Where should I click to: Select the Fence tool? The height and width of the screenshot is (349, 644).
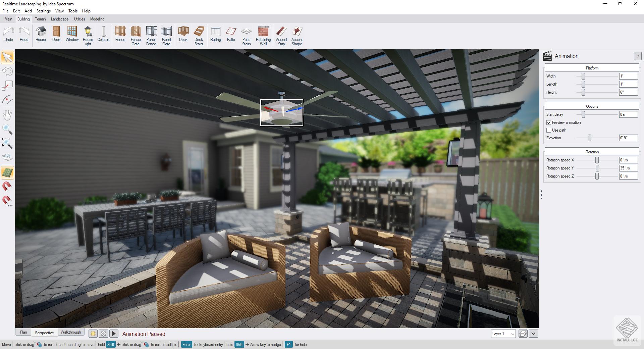point(120,35)
